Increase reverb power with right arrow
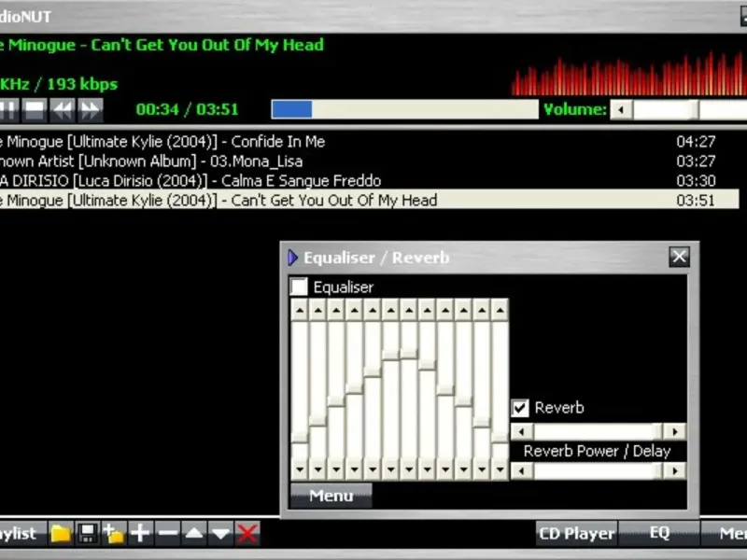Image resolution: width=747 pixels, height=560 pixels. coord(674,432)
